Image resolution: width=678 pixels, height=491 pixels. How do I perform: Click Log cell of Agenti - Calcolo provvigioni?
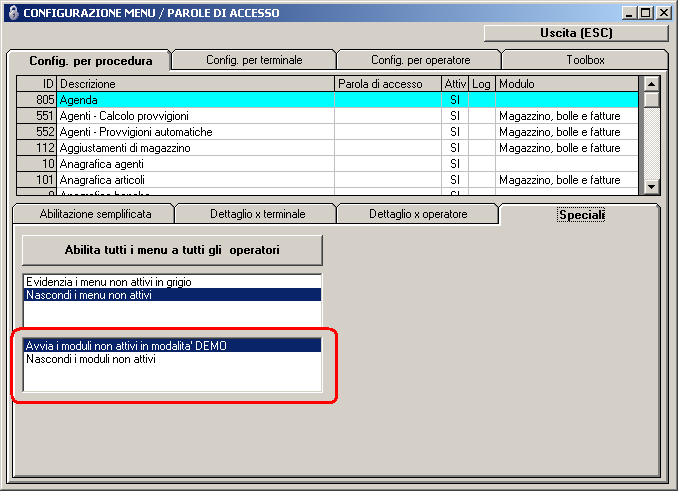coord(482,116)
